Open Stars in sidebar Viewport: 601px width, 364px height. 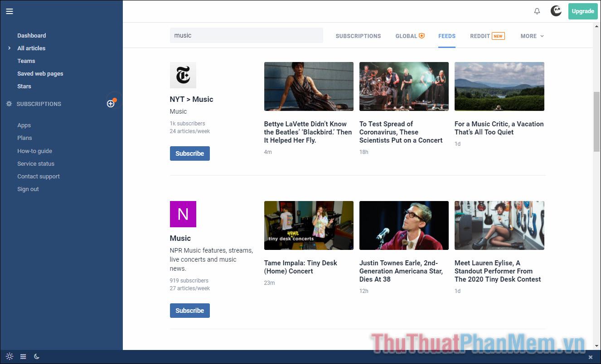pos(24,86)
